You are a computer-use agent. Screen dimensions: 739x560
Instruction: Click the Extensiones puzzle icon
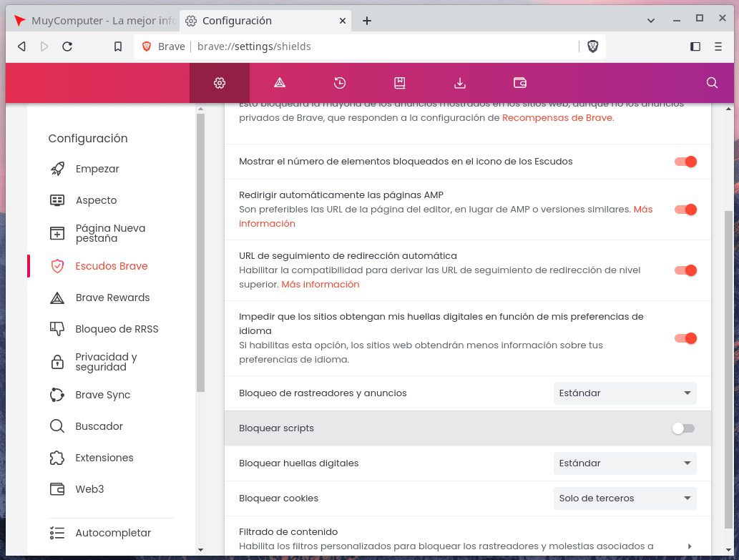click(x=57, y=458)
